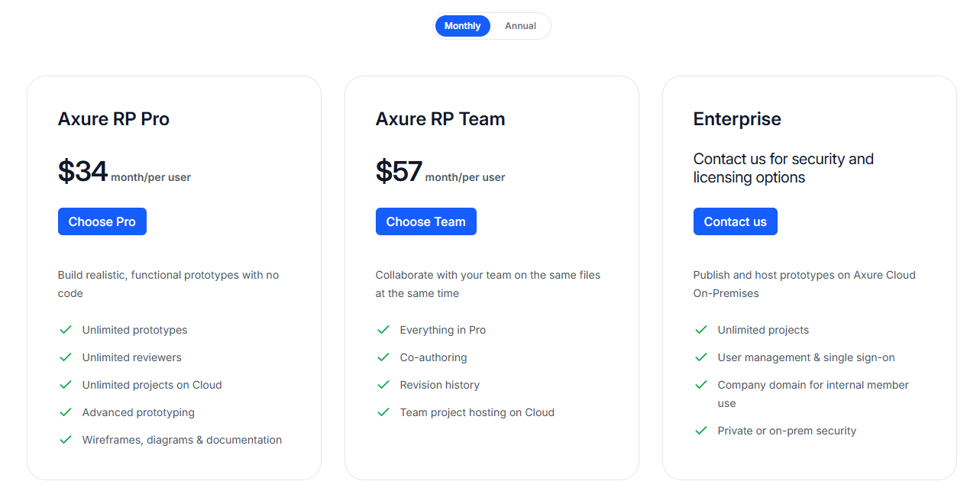Click checkmark beside Company domain for internal member use
Image resolution: width=980 pixels, height=494 pixels.
coord(701,385)
